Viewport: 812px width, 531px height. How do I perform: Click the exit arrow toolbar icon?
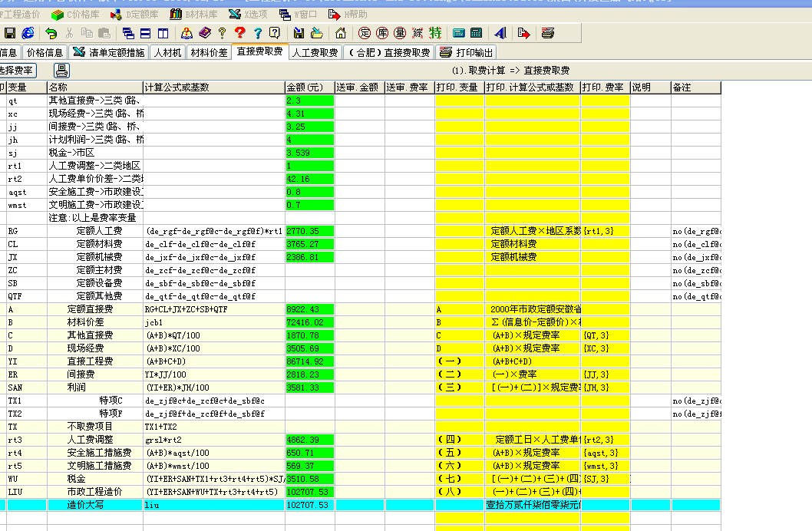524,33
